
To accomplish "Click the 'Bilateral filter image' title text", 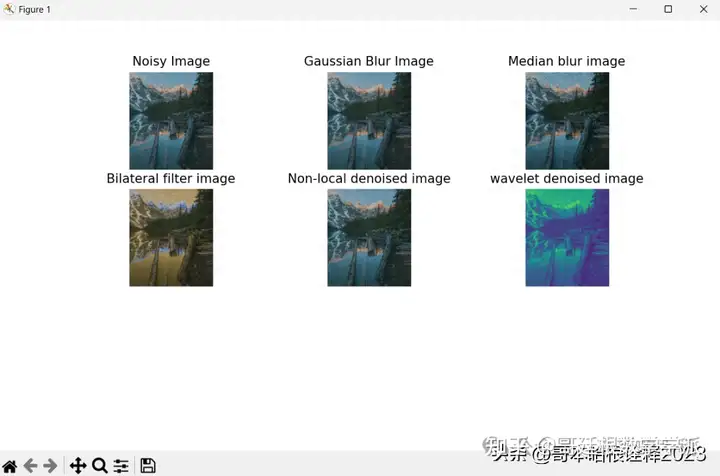I will click(171, 178).
